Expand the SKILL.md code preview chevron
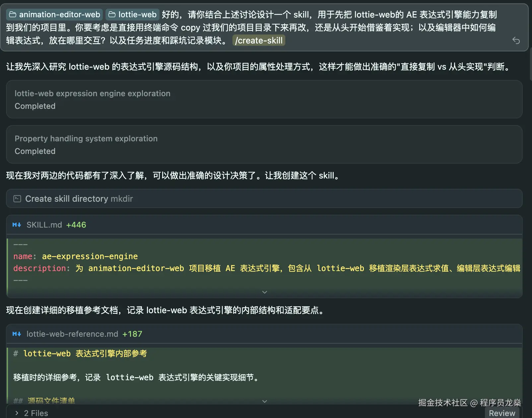The width and height of the screenshot is (532, 418). pos(265,292)
